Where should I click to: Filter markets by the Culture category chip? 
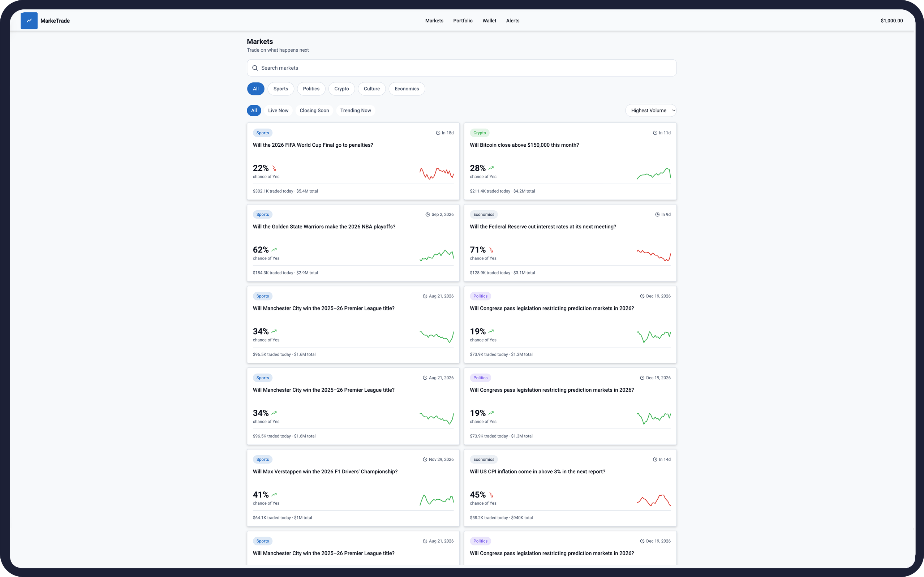[x=372, y=89]
